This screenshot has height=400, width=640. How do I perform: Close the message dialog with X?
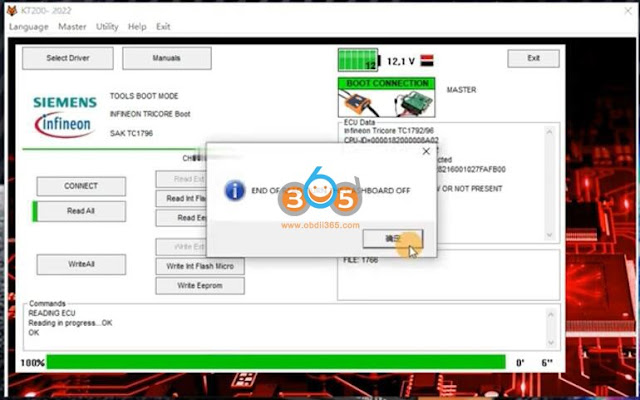[x=426, y=151]
